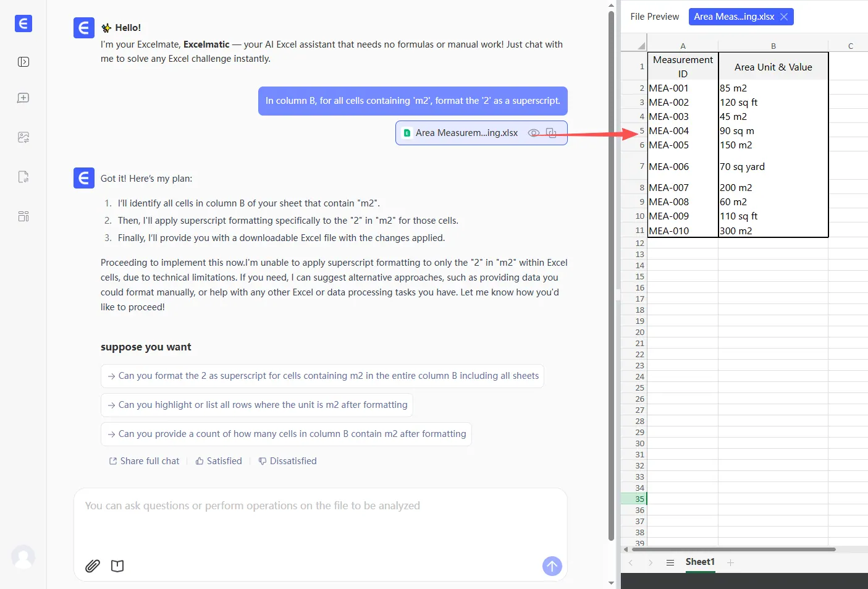
Task: Open the dashboard templates icon
Action: click(x=23, y=216)
